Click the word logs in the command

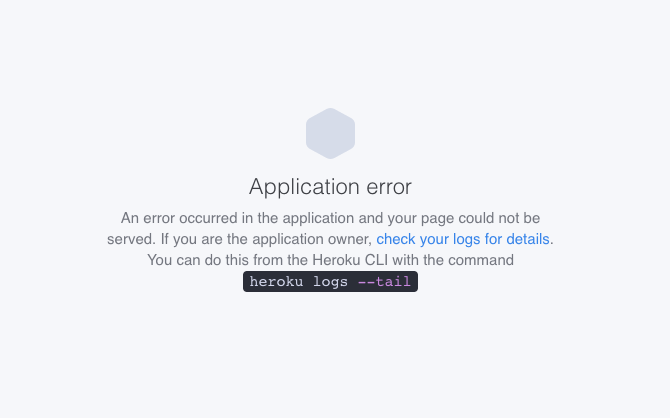(x=330, y=282)
